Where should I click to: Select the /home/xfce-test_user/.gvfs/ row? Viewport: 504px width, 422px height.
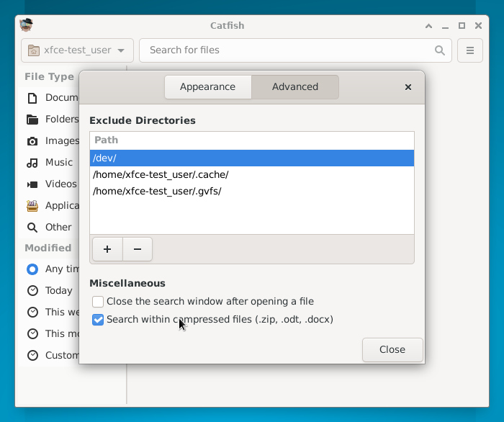click(252, 192)
